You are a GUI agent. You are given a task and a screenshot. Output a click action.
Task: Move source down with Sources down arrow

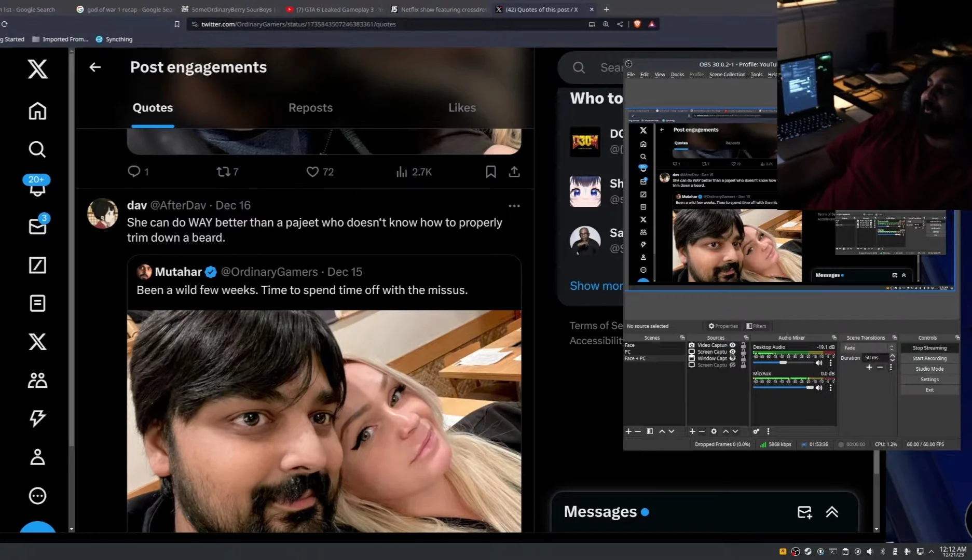[x=735, y=431]
